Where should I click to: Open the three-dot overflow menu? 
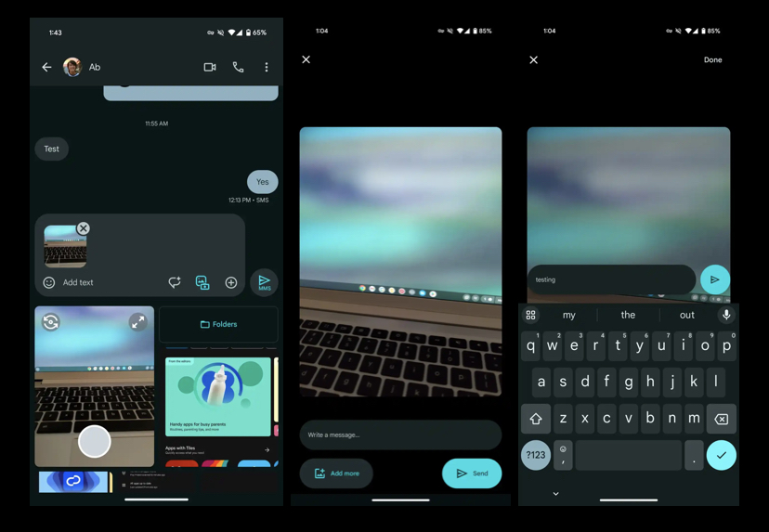pyautogui.click(x=267, y=67)
